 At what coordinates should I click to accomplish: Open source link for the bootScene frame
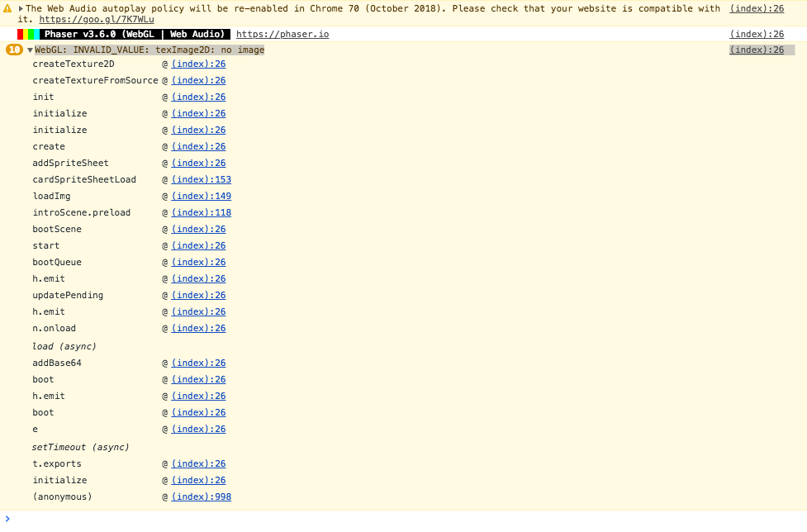click(x=198, y=229)
